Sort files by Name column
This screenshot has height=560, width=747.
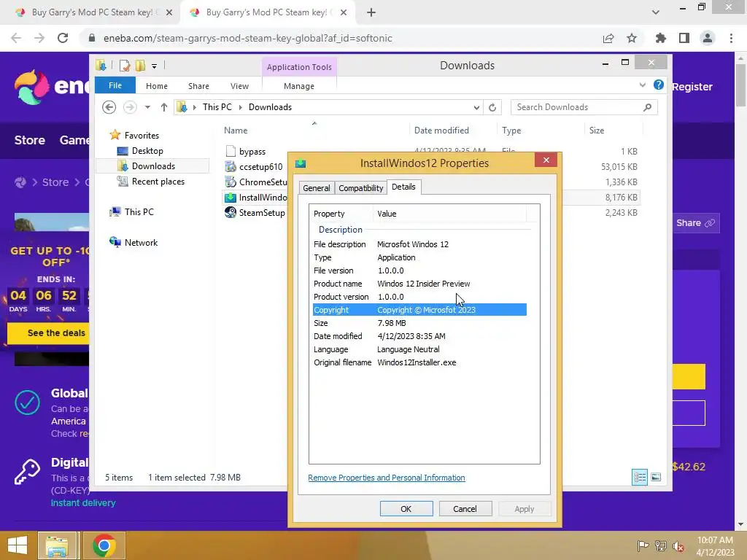click(x=236, y=130)
